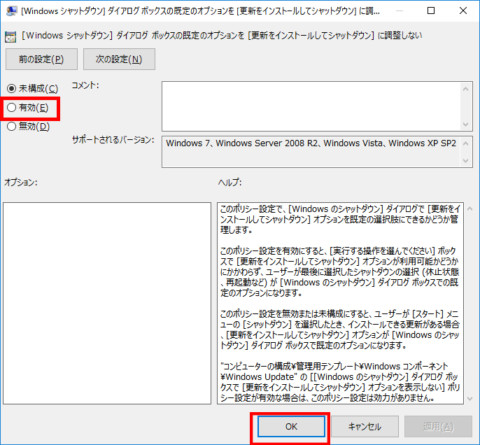Click inside the コメント text box
The width and height of the screenshot is (480, 445).
[x=311, y=106]
